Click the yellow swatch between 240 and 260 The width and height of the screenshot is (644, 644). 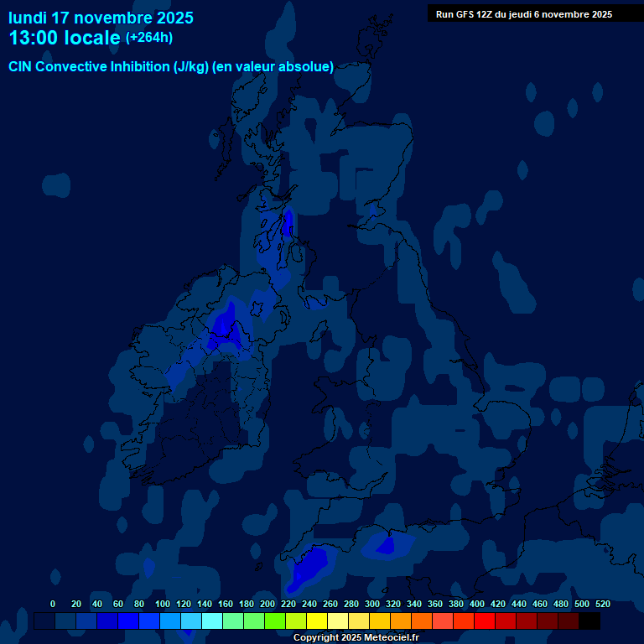point(317,621)
